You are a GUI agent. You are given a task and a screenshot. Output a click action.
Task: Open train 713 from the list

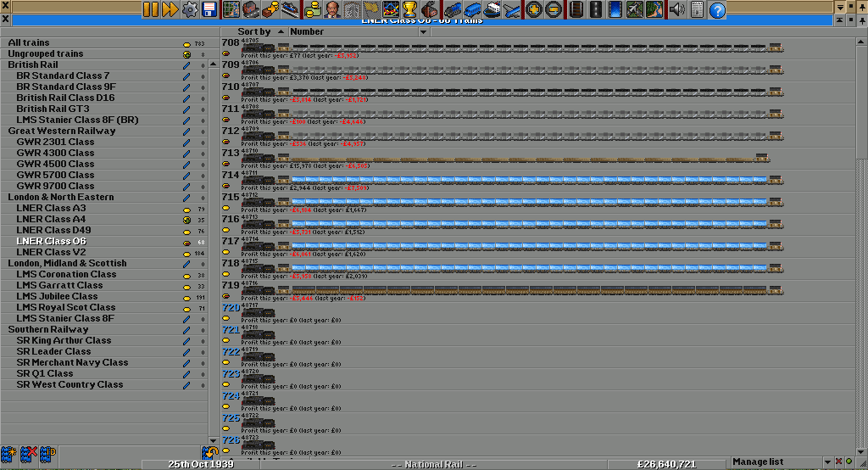point(538,159)
